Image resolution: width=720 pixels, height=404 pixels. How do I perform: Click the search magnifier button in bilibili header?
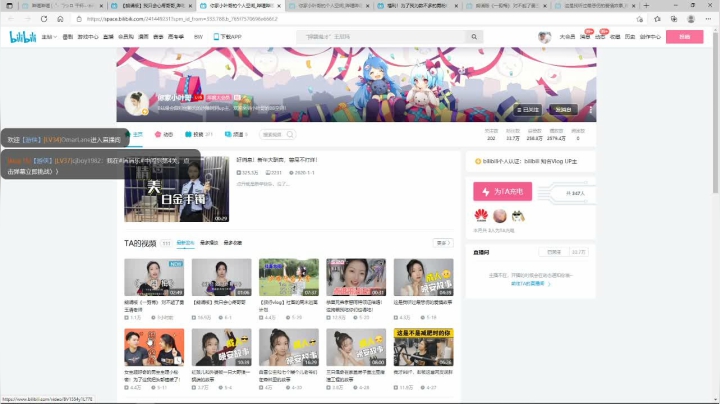pyautogui.click(x=474, y=37)
